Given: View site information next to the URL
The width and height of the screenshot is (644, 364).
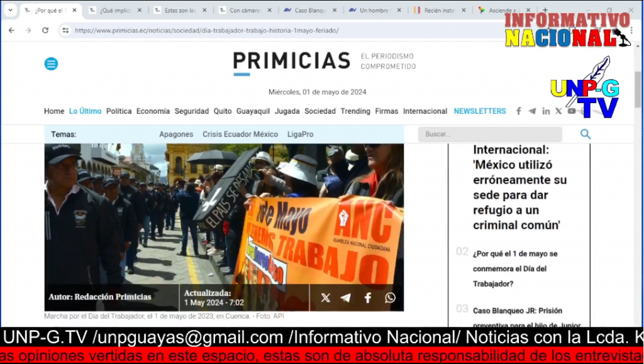Looking at the screenshot, I should [65, 30].
